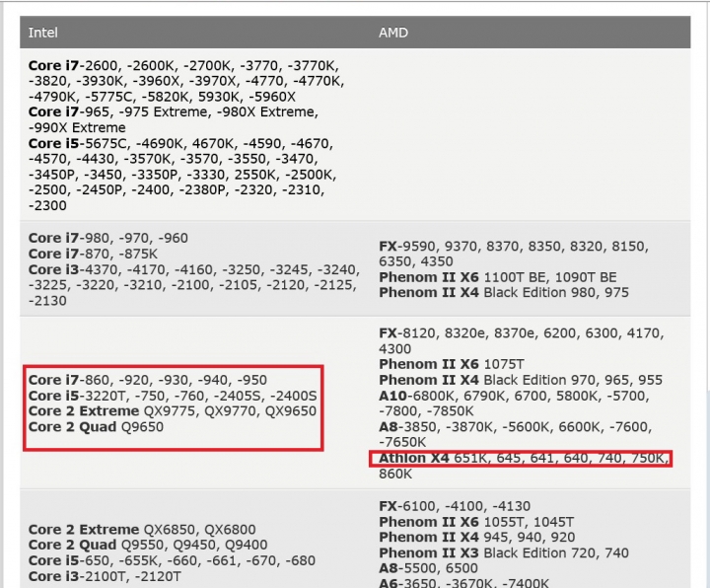710x588 pixels.
Task: Click the line 'Core i5-3220T, -750, -760'
Action: [x=173, y=396]
